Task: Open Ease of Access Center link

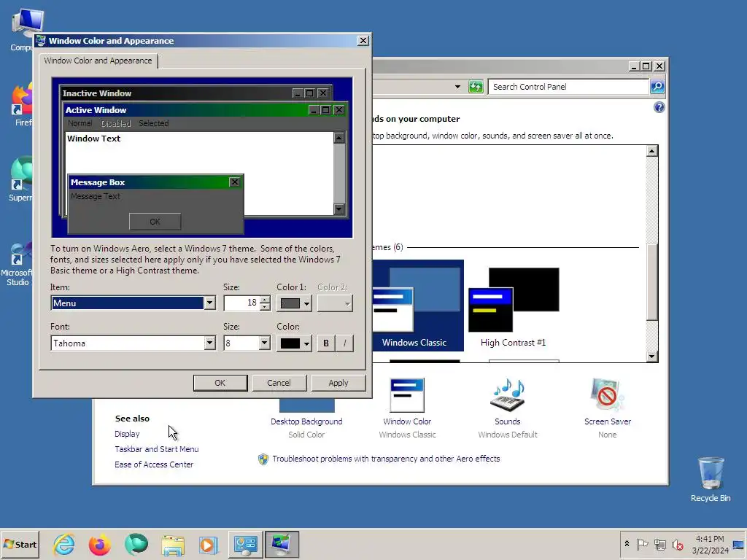Action: pos(154,464)
